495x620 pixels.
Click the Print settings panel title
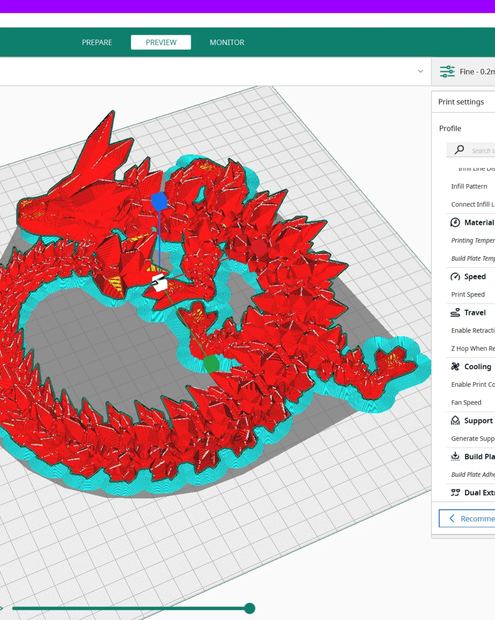[x=461, y=102]
